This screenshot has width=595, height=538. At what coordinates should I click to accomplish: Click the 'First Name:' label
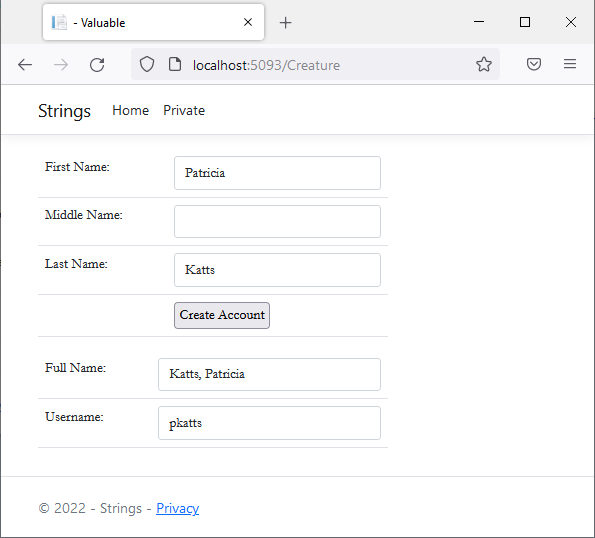click(x=77, y=167)
